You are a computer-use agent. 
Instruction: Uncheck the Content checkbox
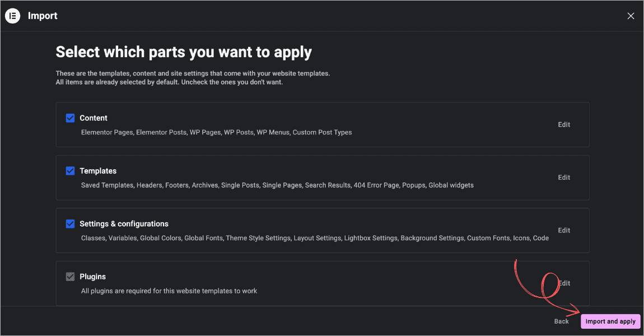[70, 118]
